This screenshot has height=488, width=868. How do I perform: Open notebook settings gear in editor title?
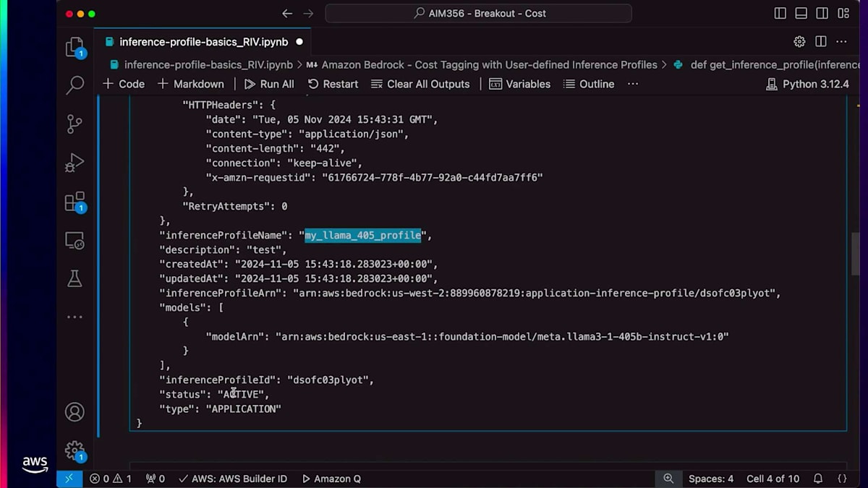[799, 42]
